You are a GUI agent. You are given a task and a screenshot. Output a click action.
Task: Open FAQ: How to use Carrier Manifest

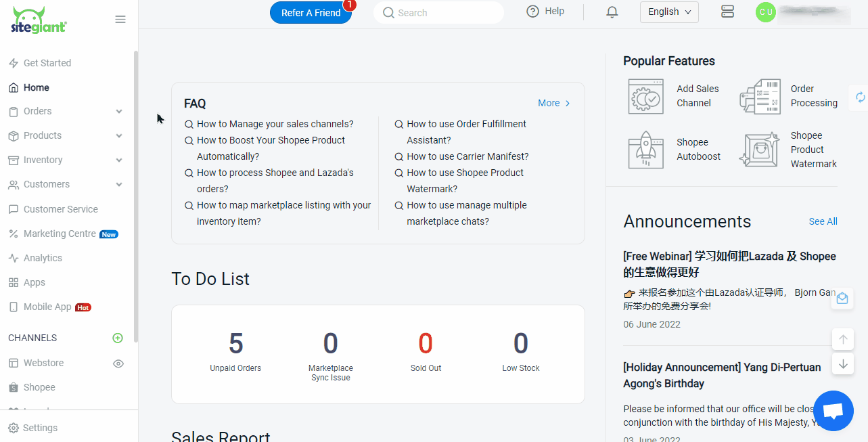click(x=467, y=156)
